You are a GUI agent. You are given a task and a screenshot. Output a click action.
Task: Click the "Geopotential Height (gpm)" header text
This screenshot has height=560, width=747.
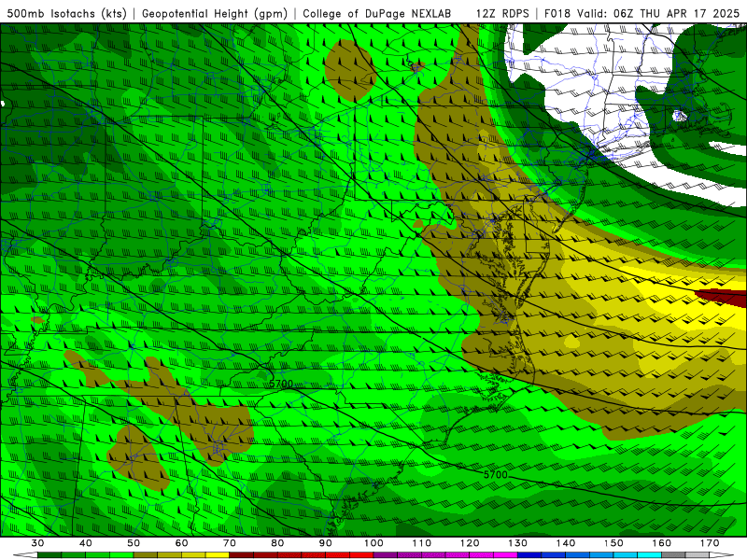(215, 13)
